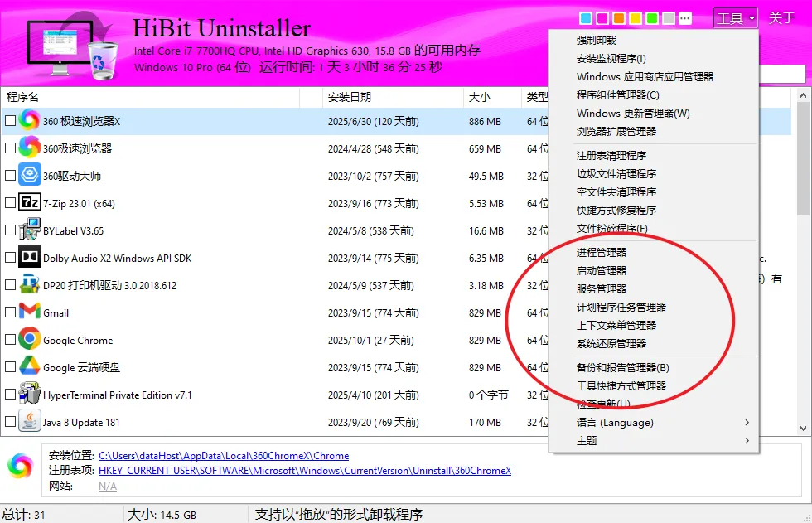Open the 注册表项 HKEY_CURRENT_USER link

click(305, 471)
